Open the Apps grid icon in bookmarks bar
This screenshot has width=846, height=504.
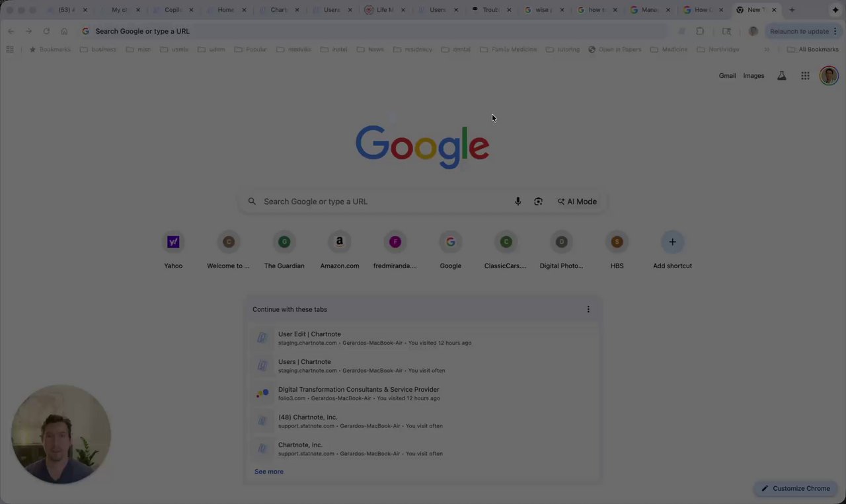click(10, 50)
